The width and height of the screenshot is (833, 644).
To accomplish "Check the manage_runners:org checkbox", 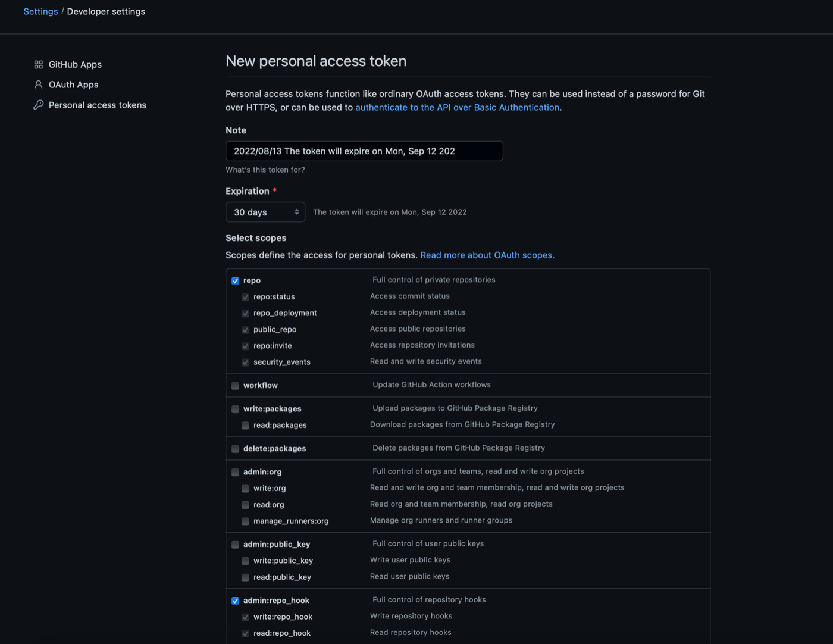I will 245,521.
